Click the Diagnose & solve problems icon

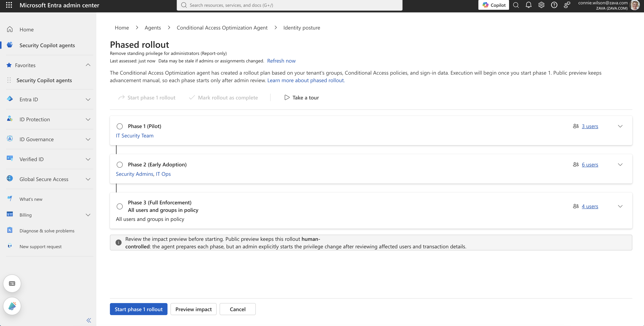pyautogui.click(x=10, y=230)
